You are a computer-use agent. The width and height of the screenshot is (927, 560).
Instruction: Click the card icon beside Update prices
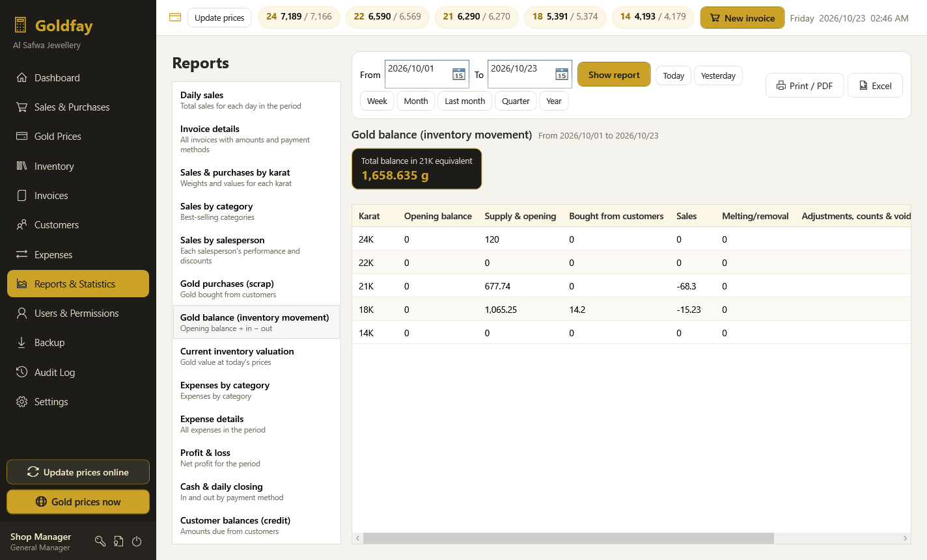tap(174, 18)
